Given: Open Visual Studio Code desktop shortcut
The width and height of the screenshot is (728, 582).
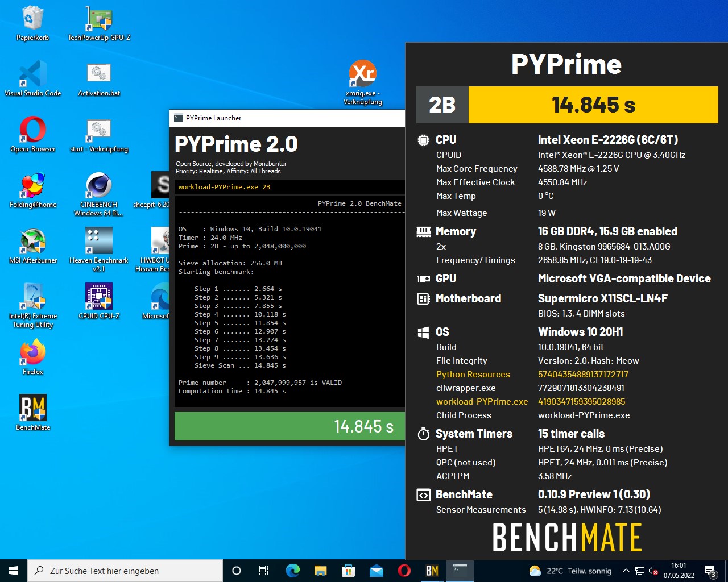Looking at the screenshot, I should coord(32,78).
